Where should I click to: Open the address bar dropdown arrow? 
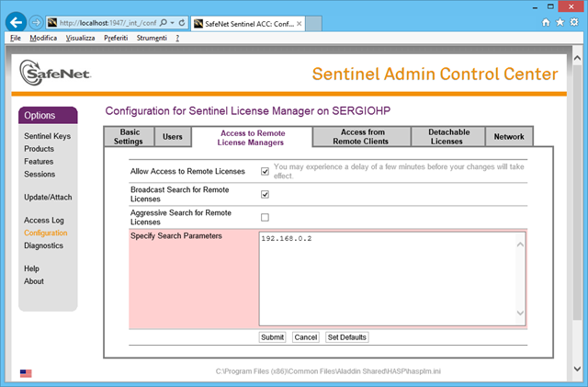click(x=173, y=23)
